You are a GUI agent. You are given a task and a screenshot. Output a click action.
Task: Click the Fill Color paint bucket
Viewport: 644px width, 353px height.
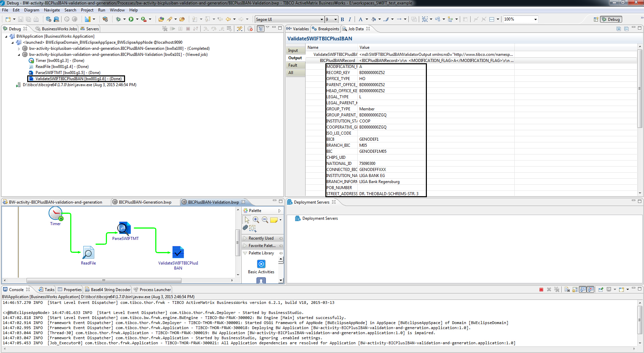click(x=373, y=19)
